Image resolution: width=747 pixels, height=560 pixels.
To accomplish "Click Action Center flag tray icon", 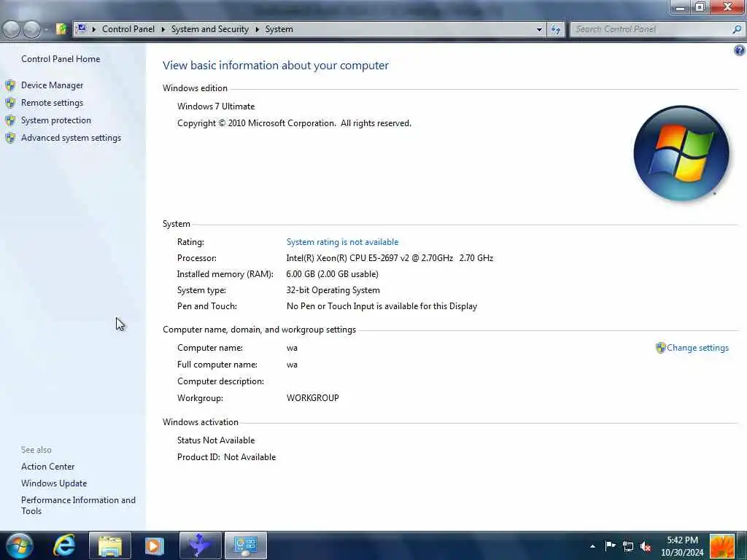I will [610, 545].
